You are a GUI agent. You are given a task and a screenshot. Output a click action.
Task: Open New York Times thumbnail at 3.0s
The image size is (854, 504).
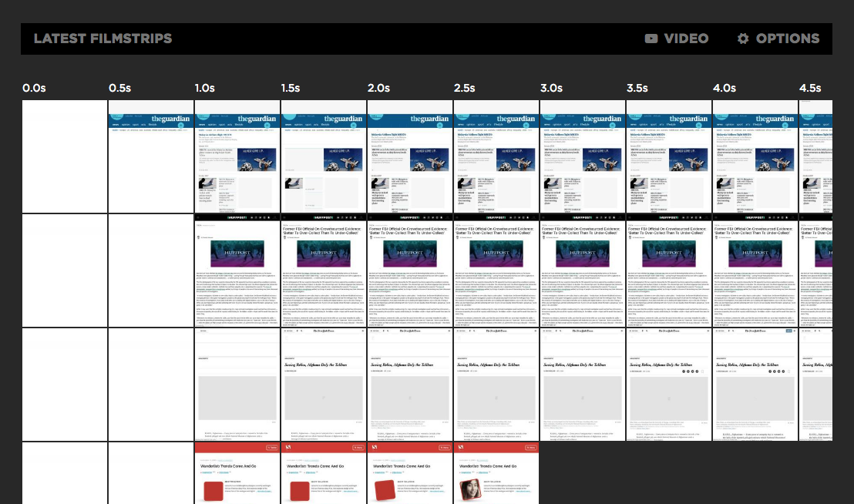[582, 385]
